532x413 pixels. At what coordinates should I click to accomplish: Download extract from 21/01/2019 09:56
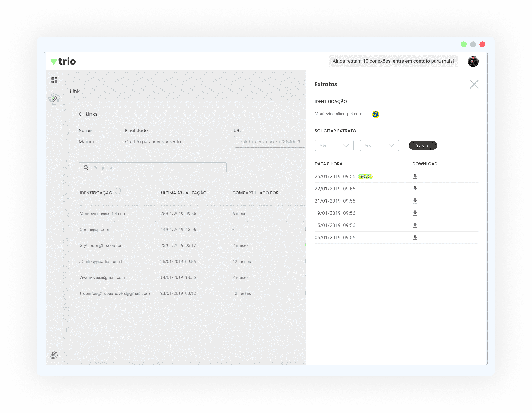(x=415, y=201)
